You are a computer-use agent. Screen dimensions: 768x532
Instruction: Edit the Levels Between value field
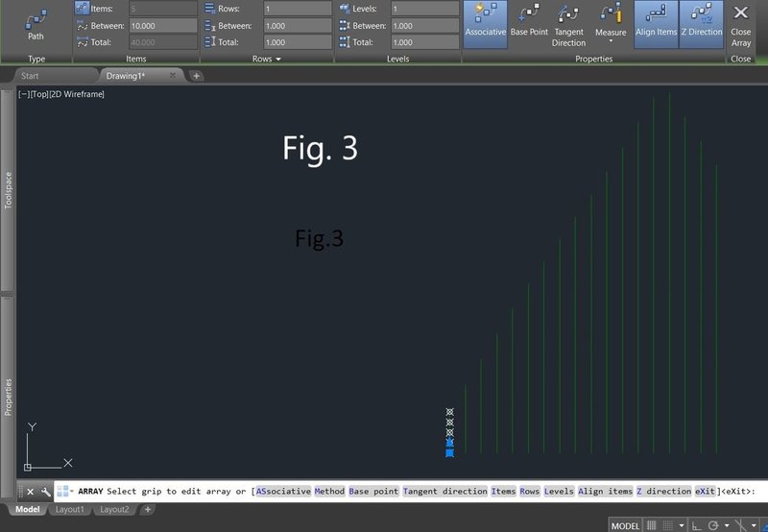(425, 26)
